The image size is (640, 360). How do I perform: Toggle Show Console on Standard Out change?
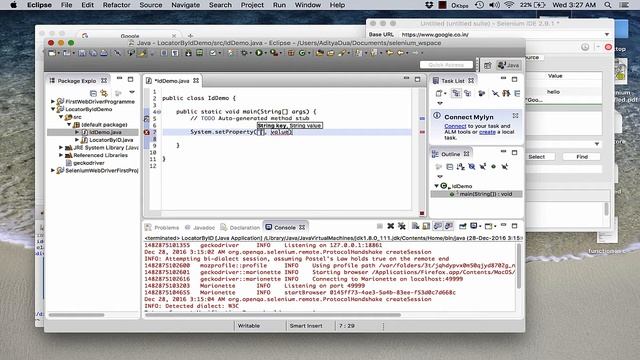click(x=438, y=226)
